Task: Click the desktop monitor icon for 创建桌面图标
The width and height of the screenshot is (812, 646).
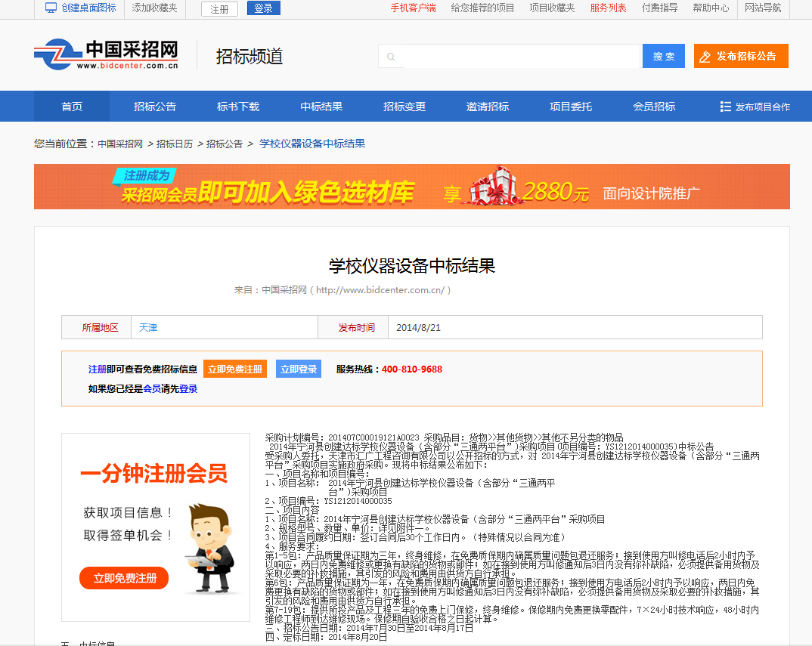Action: (51, 8)
